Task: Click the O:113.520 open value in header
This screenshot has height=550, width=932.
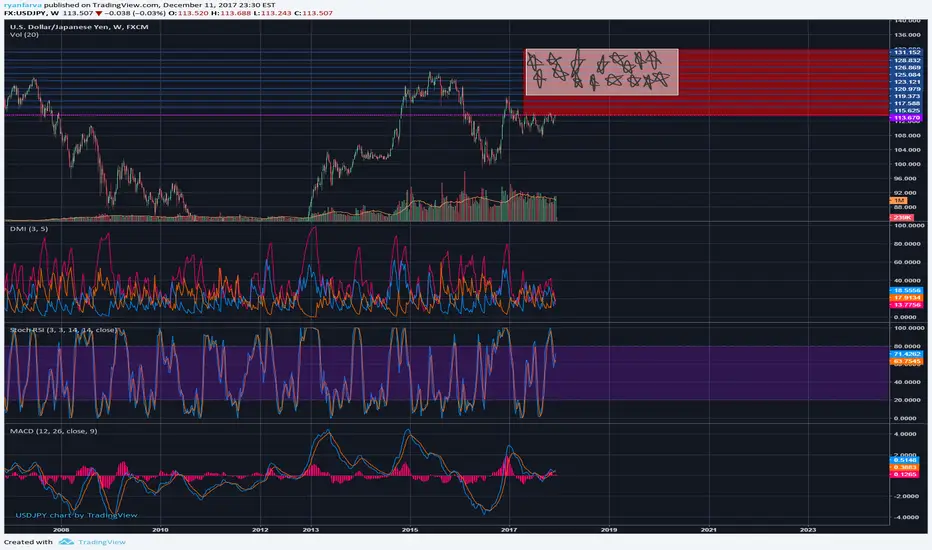Action: 188,13
